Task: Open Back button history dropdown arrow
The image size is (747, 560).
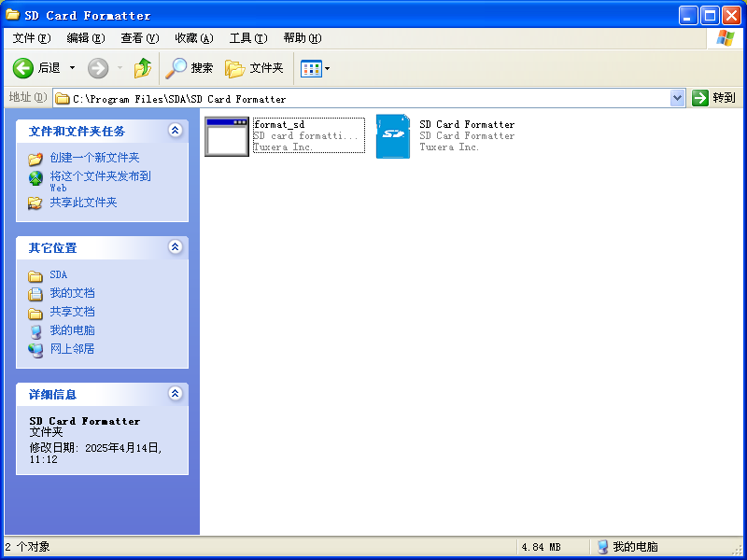Action: tap(73, 68)
